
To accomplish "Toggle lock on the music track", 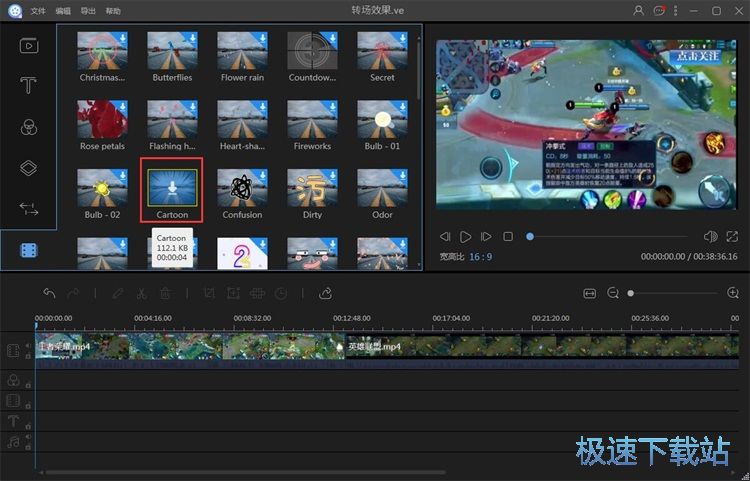I will [28, 448].
